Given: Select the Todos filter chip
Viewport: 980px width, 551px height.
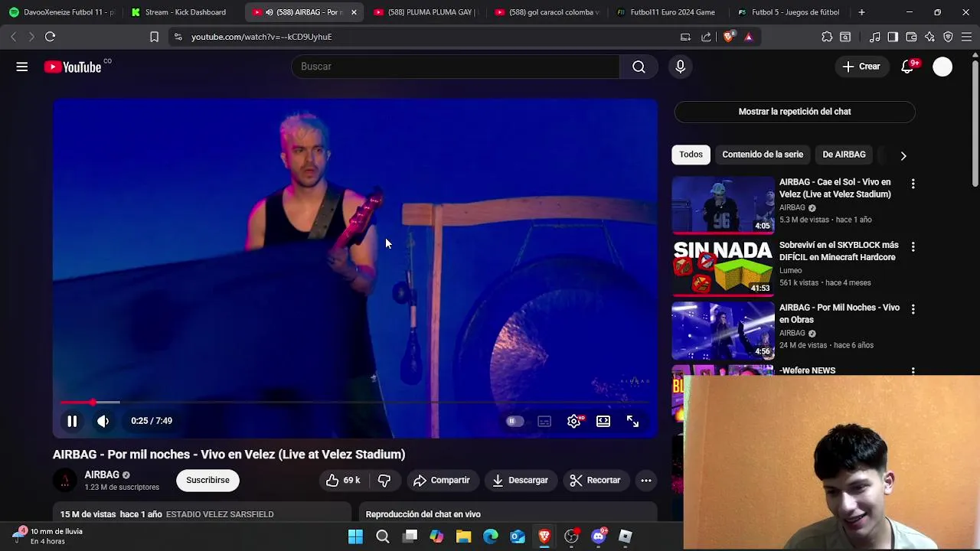Looking at the screenshot, I should coord(691,155).
